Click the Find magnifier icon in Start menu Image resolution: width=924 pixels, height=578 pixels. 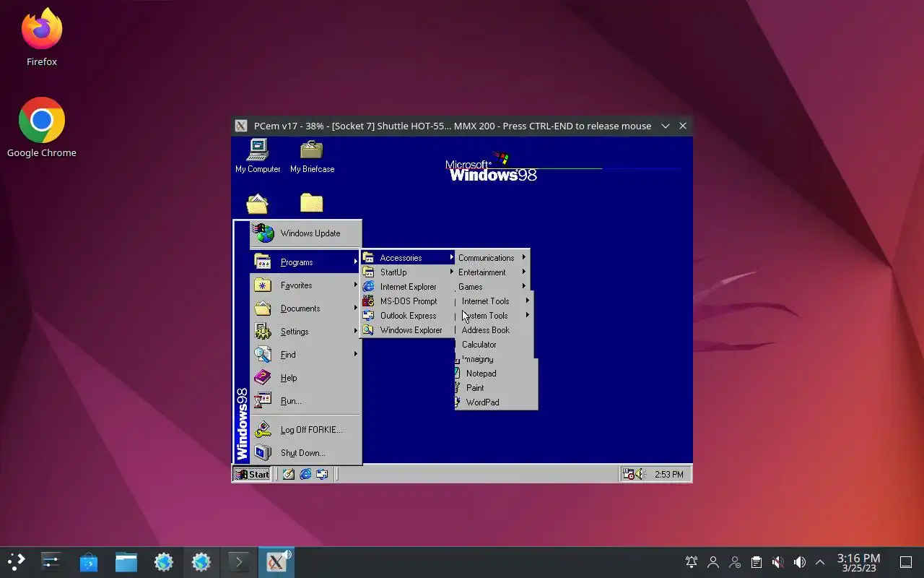pyautogui.click(x=263, y=355)
